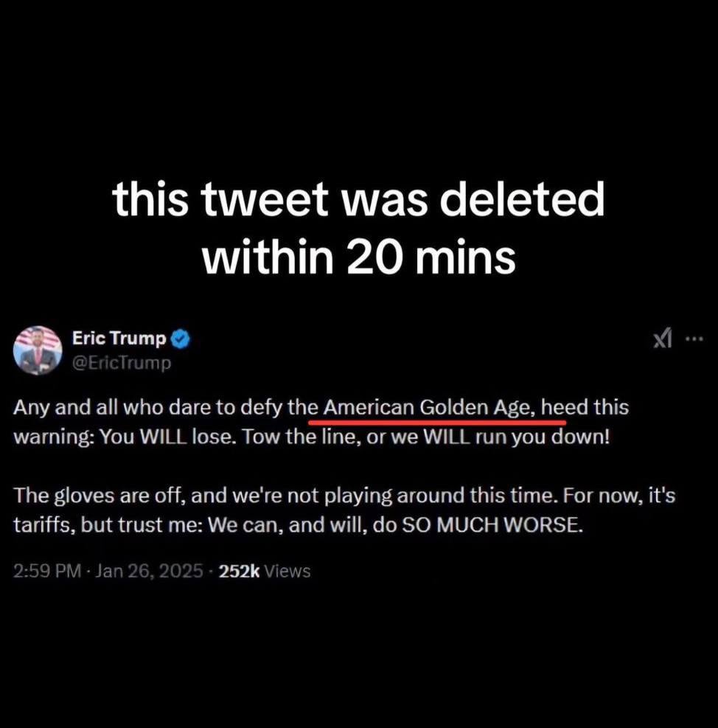Image resolution: width=718 pixels, height=728 pixels.
Task: Click the 252k Views counter
Action: [x=265, y=571]
